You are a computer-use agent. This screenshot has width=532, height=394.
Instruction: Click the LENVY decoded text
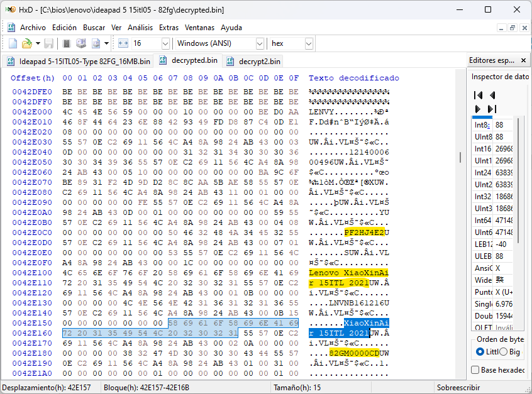[321, 112]
